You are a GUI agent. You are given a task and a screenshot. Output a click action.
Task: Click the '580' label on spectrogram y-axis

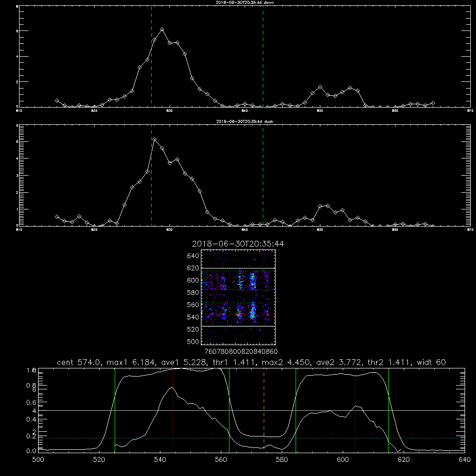[193, 293]
